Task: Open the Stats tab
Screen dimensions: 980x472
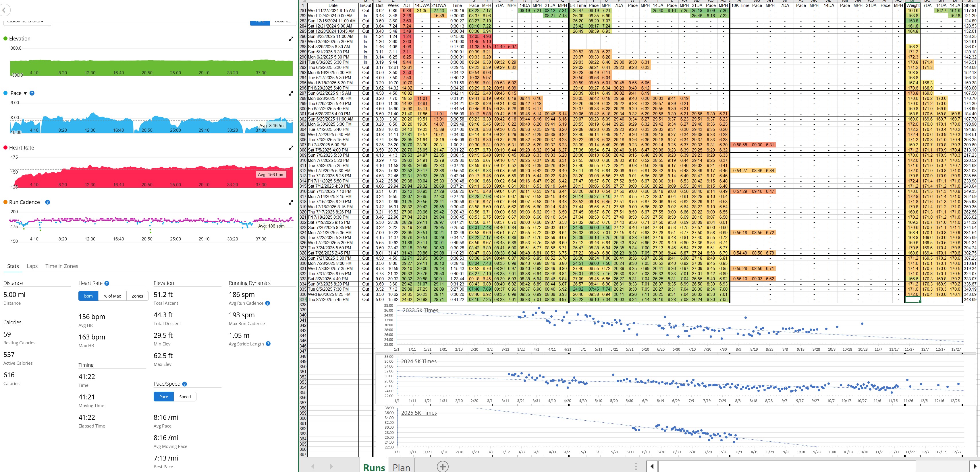Action: pos(13,266)
